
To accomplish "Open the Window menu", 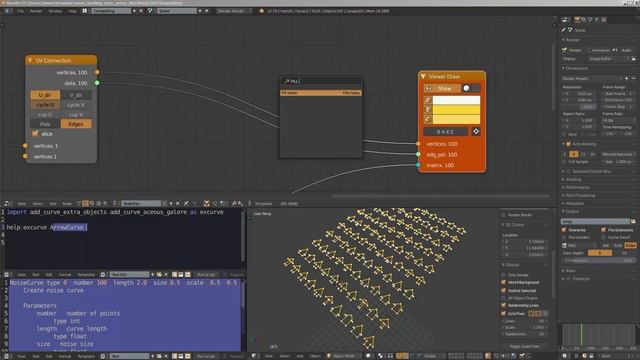I will coord(55,11).
